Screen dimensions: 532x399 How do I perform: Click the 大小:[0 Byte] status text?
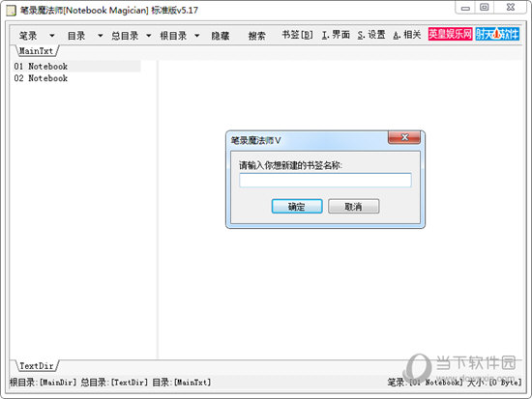click(494, 383)
